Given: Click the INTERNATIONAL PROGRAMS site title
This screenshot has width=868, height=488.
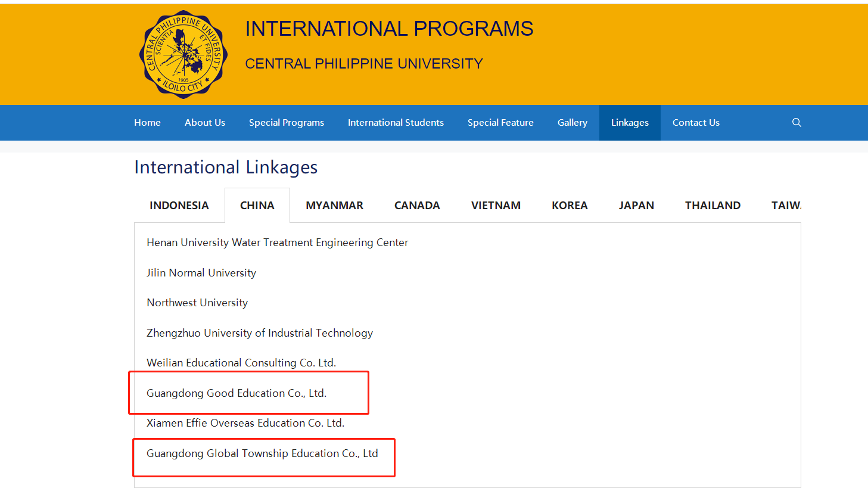Looking at the screenshot, I should point(389,29).
